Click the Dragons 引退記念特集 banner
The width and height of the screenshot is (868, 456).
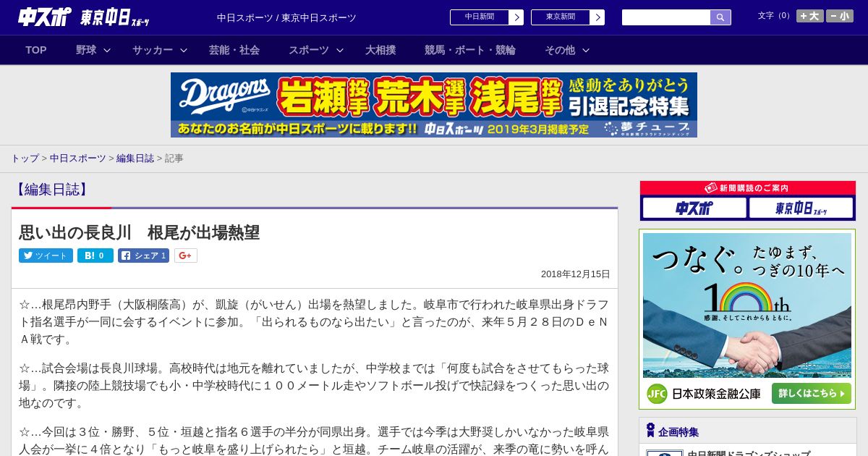[x=434, y=105]
